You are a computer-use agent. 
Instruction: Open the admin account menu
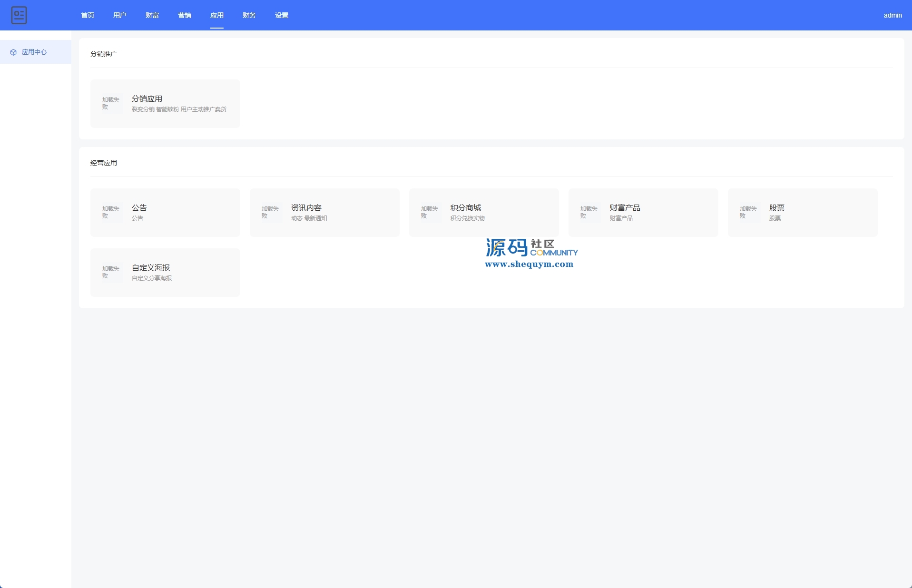(892, 15)
